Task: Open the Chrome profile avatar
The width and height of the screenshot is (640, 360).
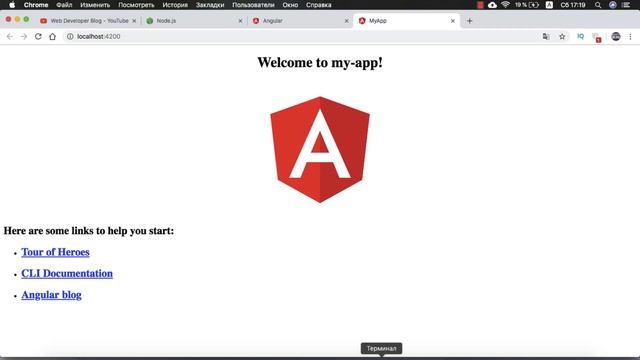Action: click(616, 36)
